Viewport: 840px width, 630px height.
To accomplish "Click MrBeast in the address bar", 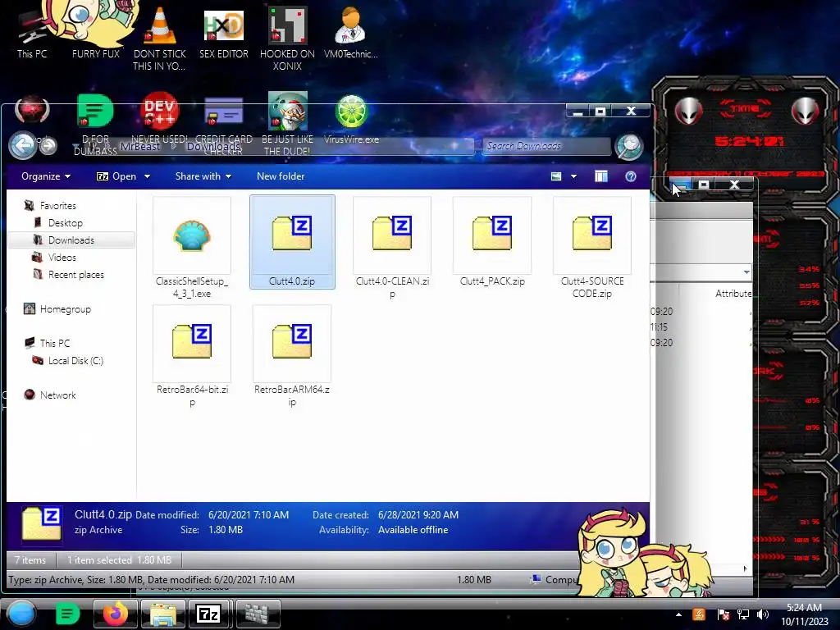I will coord(139,146).
